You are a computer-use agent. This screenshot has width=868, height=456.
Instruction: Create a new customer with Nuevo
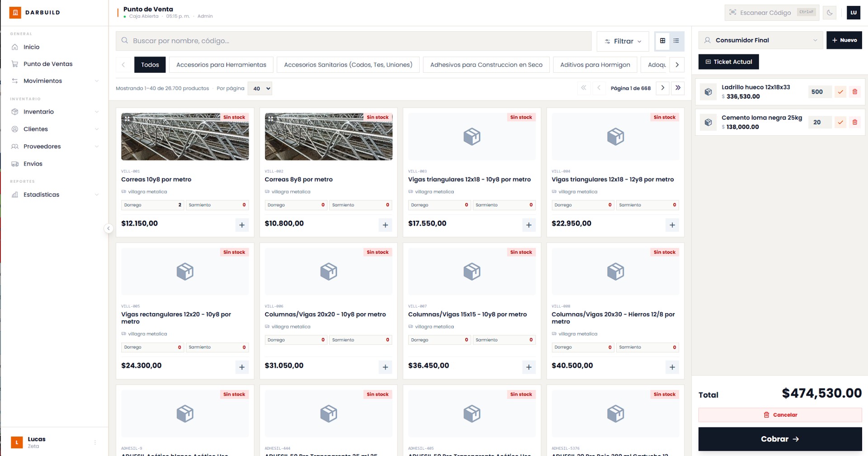844,40
